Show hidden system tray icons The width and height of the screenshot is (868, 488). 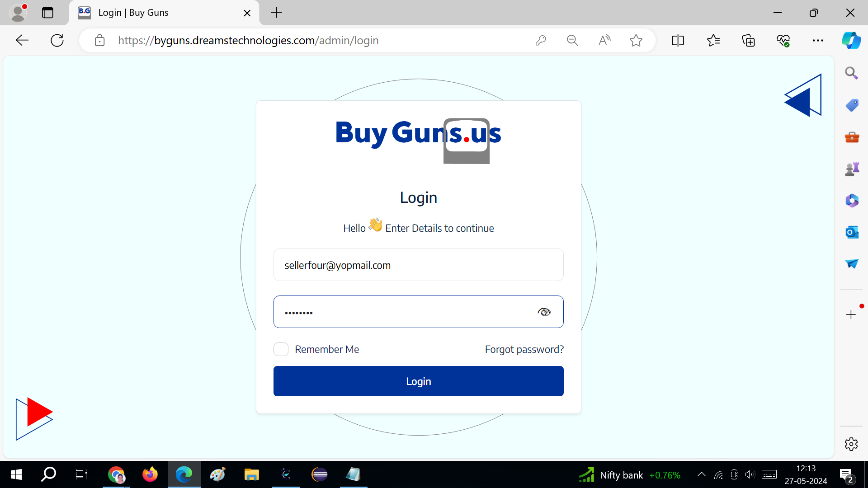tap(702, 474)
